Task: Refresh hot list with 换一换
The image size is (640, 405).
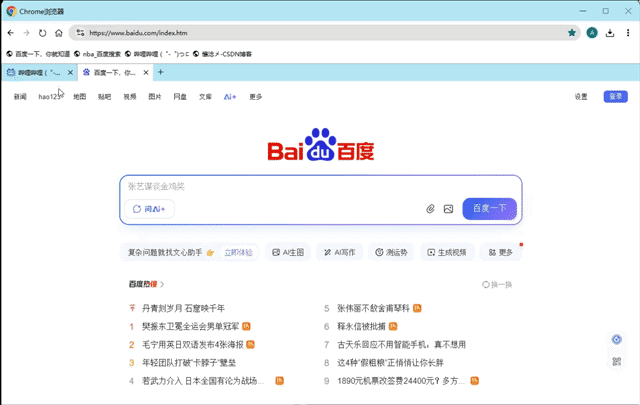Action: point(497,285)
